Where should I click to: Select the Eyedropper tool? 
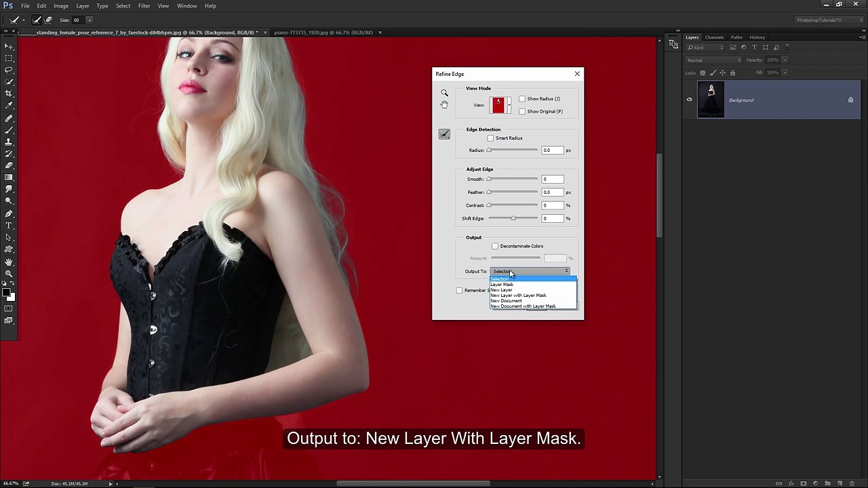(9, 106)
